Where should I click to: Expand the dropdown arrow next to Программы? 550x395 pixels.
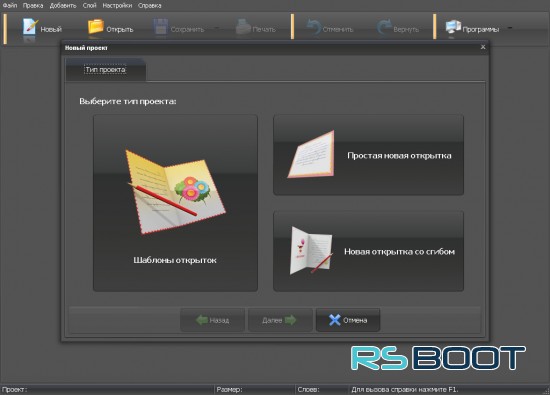(510, 28)
